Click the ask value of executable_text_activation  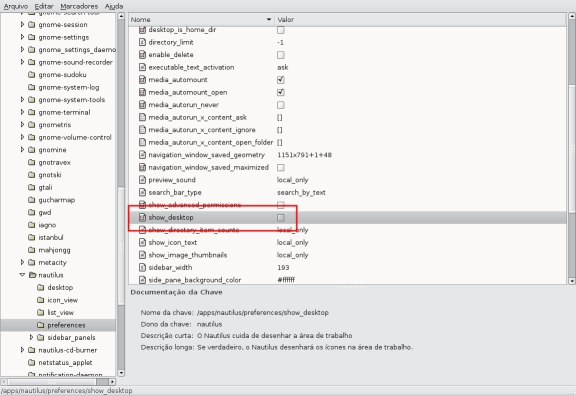pyautogui.click(x=282, y=67)
